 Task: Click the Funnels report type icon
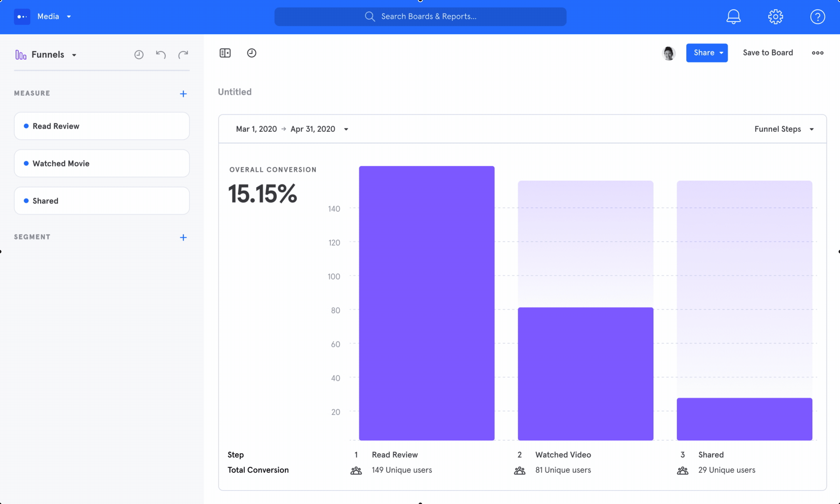20,54
